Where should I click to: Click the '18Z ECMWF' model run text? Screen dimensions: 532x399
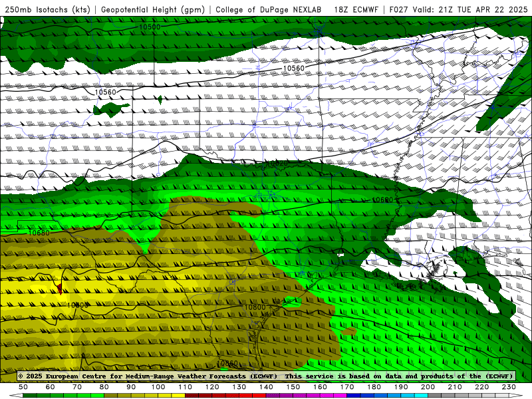[x=356, y=9]
